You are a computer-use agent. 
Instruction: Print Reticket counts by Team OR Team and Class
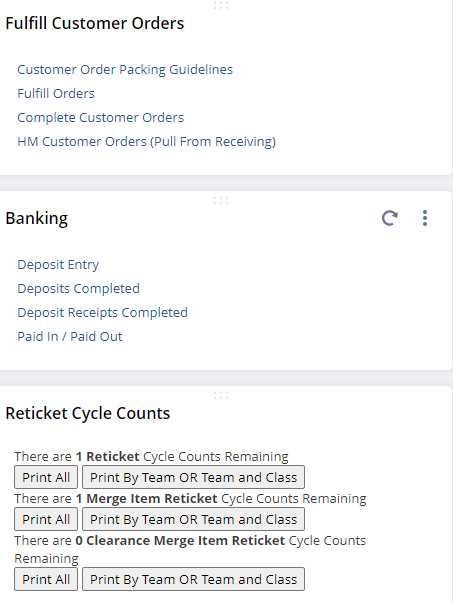(x=193, y=477)
